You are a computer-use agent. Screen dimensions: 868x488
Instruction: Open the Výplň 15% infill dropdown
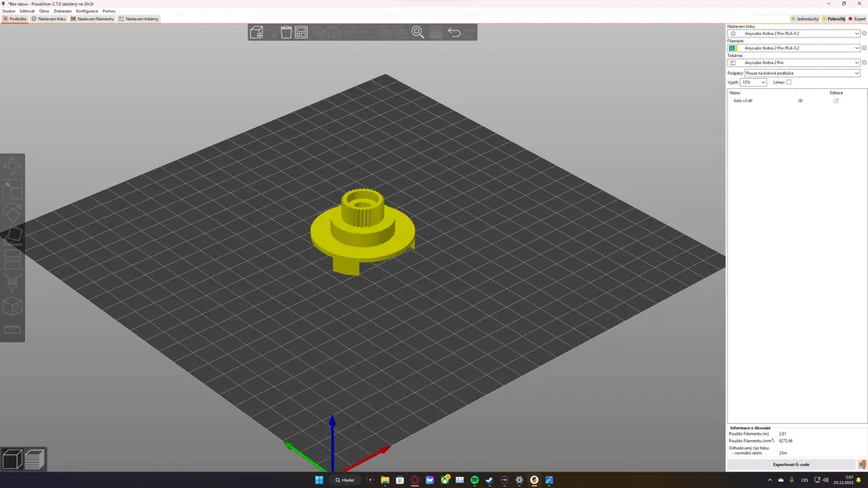point(753,82)
